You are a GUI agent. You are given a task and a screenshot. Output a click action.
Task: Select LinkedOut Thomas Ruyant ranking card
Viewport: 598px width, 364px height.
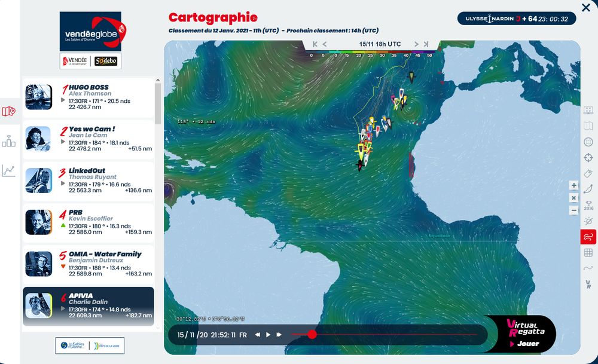(89, 181)
